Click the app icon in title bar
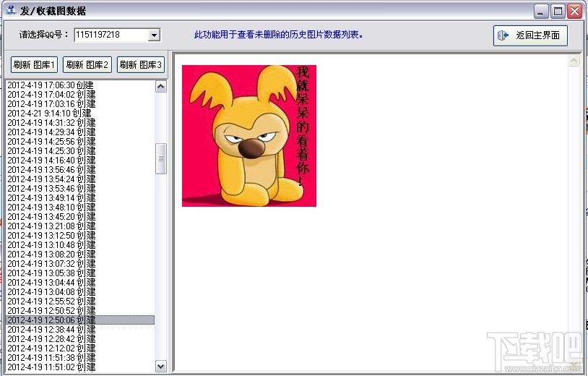The width and height of the screenshot is (588, 376). pyautogui.click(x=11, y=11)
